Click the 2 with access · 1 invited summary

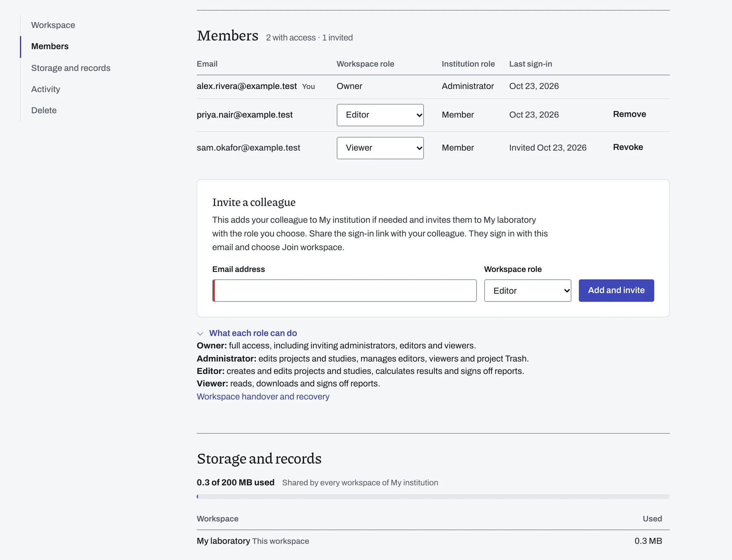click(309, 38)
